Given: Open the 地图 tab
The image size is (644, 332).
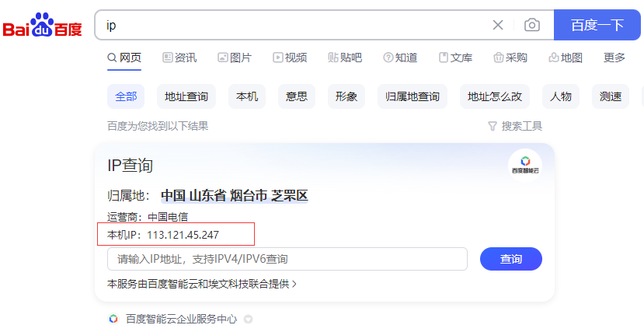Looking at the screenshot, I should 566,58.
